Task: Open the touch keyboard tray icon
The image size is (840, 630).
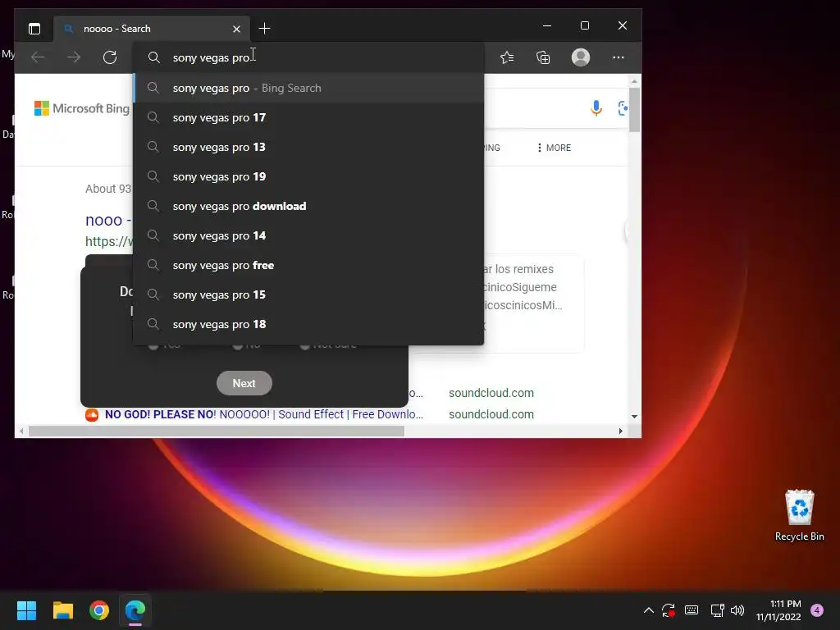Action: point(692,610)
